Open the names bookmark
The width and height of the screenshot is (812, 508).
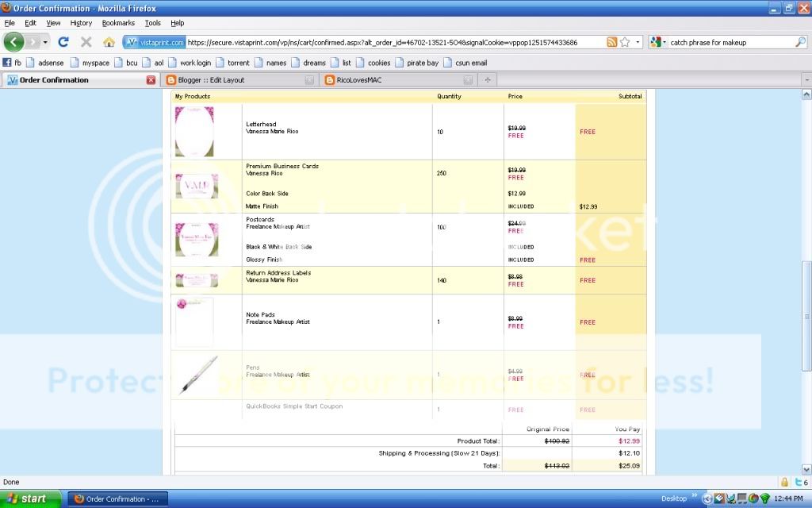coord(270,63)
